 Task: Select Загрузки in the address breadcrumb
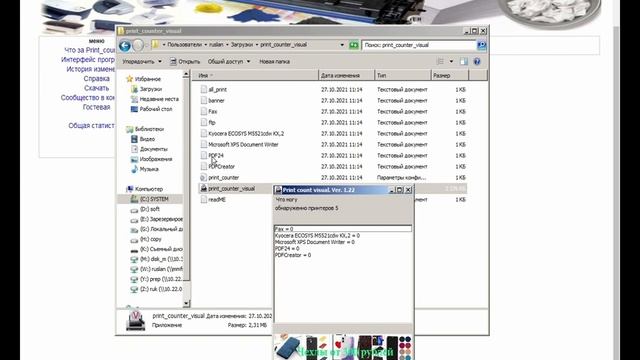(x=242, y=45)
